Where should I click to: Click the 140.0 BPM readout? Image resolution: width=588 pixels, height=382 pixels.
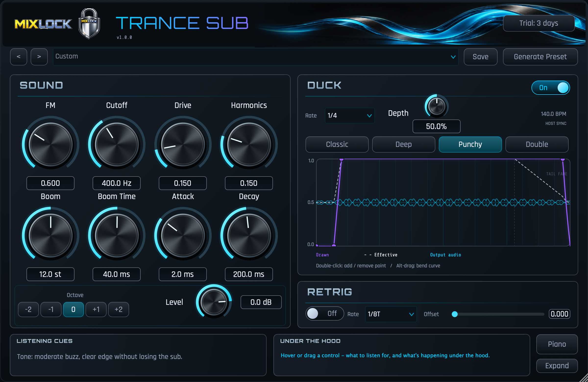(553, 114)
